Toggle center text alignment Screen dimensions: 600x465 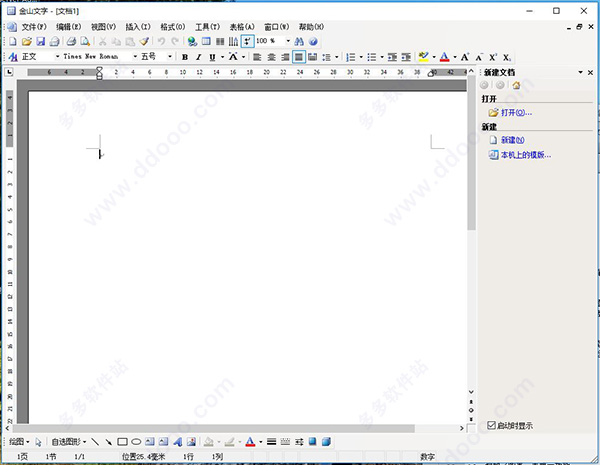(x=271, y=57)
